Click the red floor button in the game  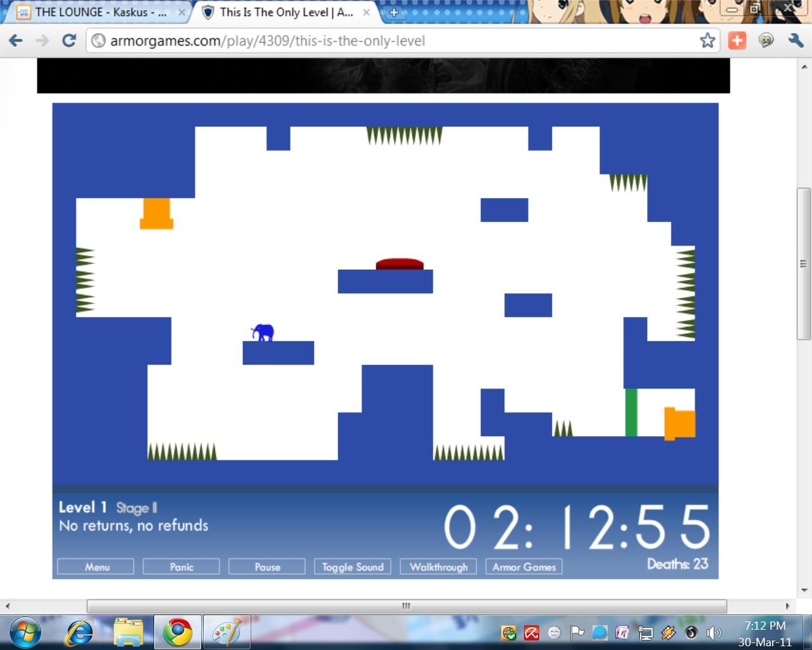[400, 264]
